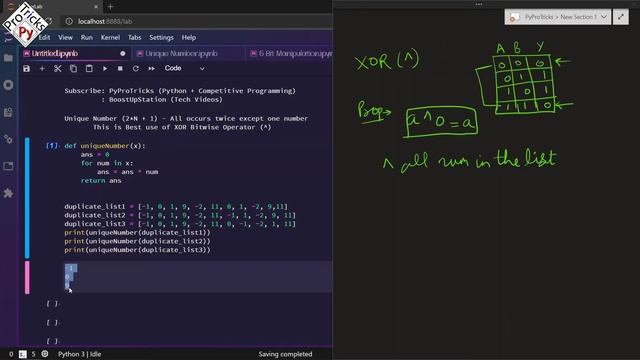Open the Help menu

[x=189, y=38]
